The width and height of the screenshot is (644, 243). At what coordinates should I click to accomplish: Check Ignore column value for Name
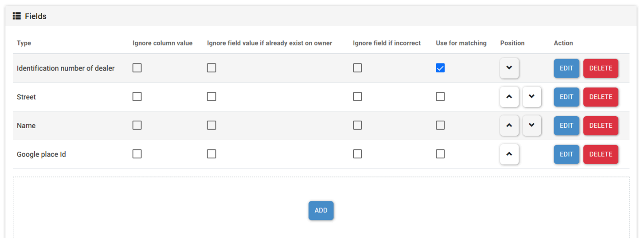click(137, 125)
